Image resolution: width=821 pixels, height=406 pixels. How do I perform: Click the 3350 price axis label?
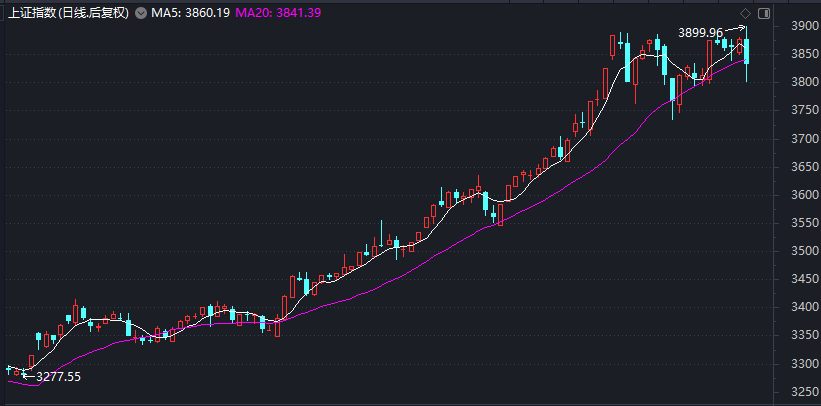pyautogui.click(x=805, y=335)
